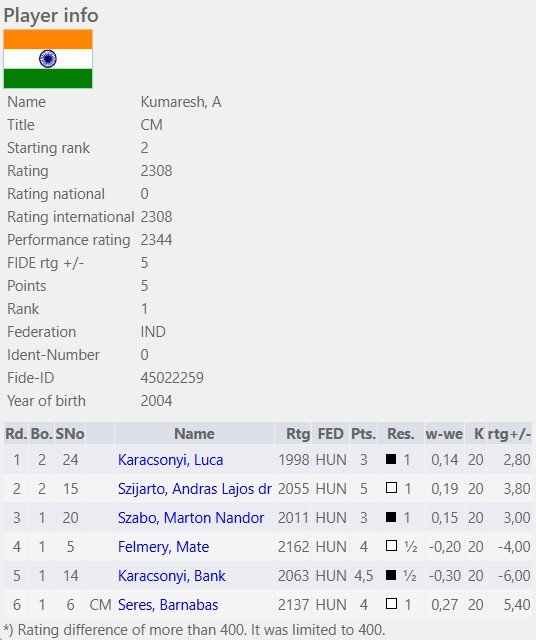Click the Fide-ID value 45022259

(172, 378)
